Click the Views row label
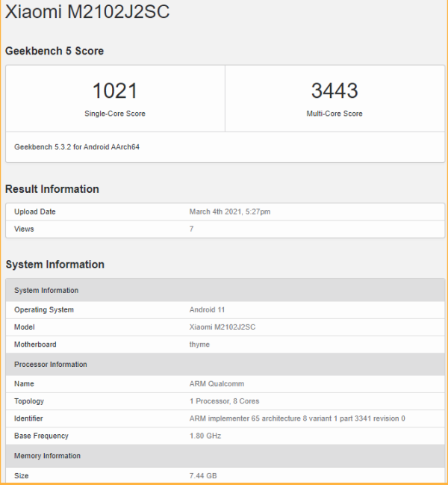Viewport: 448px width, 485px height. click(x=24, y=229)
